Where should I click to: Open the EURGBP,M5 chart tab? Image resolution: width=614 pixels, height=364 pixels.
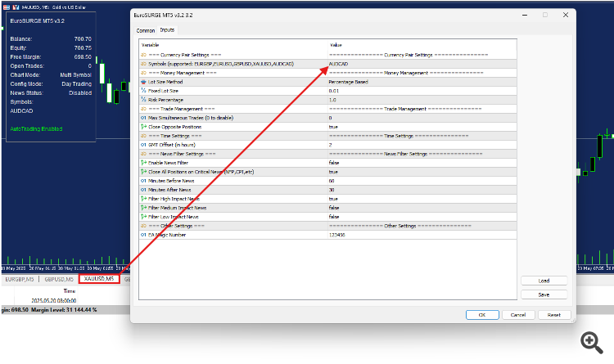[20, 279]
